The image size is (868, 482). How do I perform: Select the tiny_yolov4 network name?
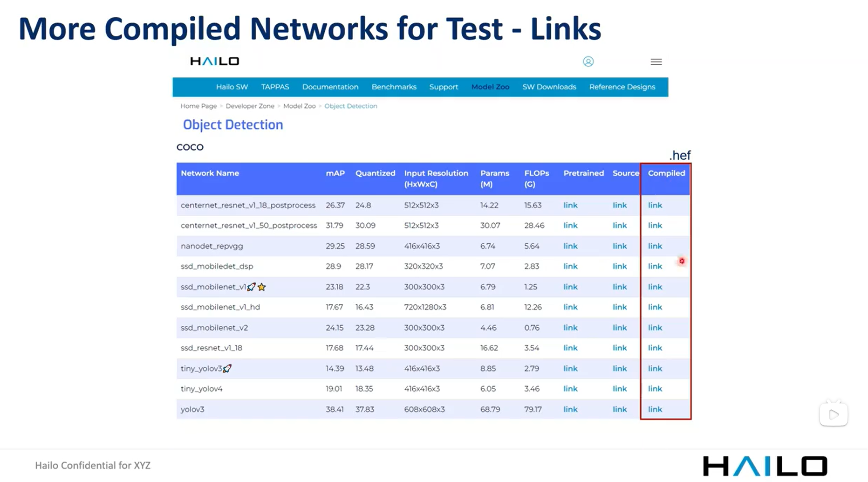[201, 389]
